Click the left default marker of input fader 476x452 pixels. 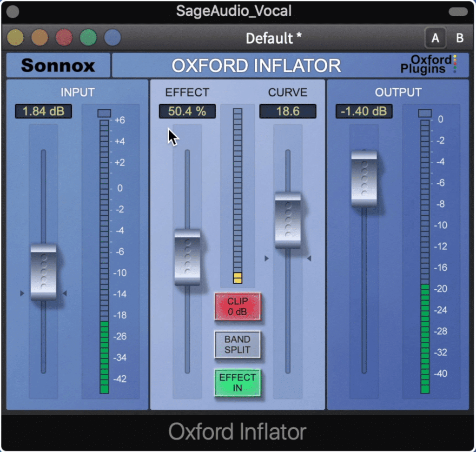22,293
